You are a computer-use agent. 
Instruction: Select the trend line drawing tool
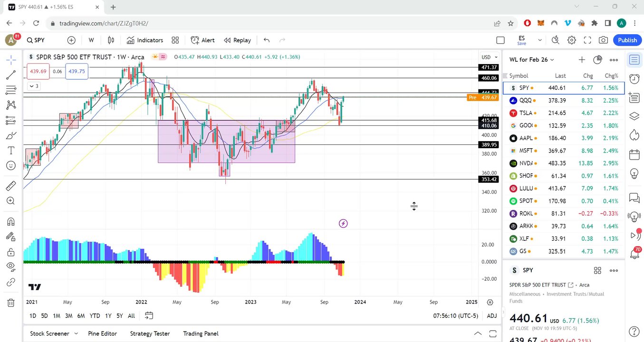point(11,75)
